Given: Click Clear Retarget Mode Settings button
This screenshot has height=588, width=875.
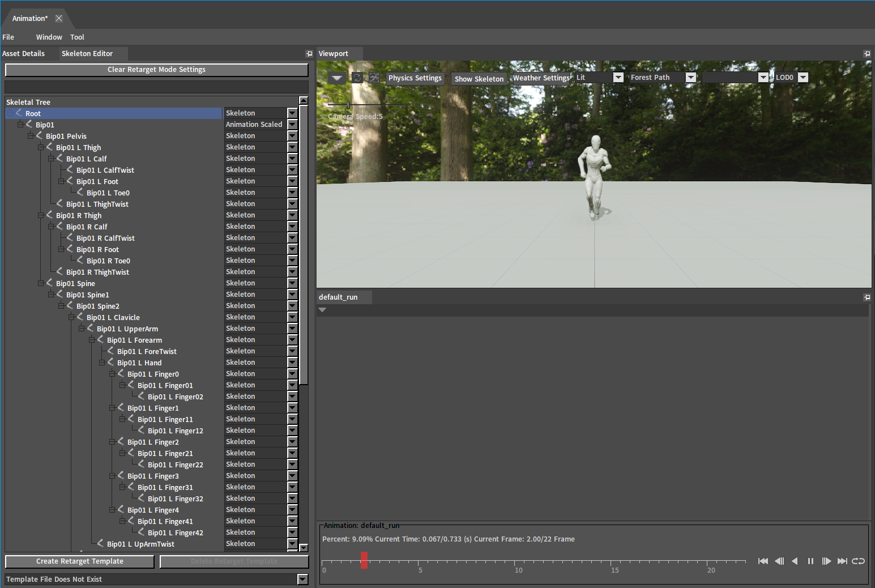Looking at the screenshot, I should 157,70.
